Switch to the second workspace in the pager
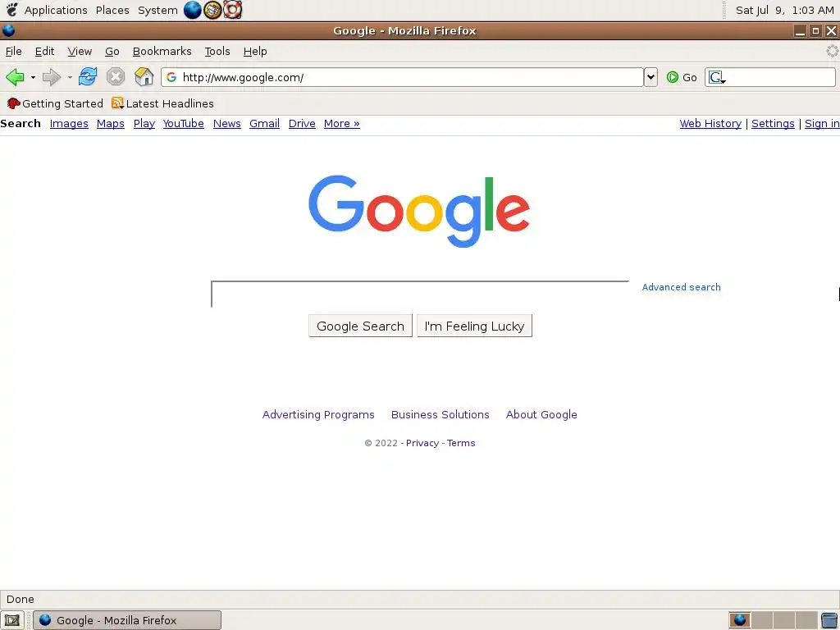 click(762, 620)
